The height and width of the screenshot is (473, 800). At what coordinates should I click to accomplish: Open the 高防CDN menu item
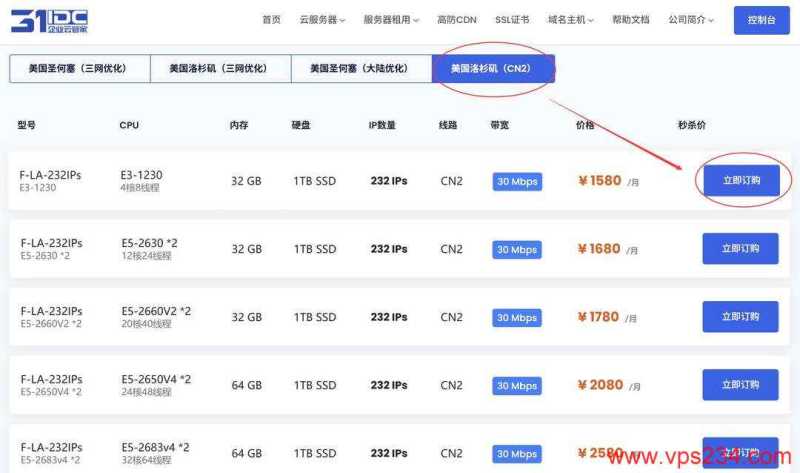455,20
